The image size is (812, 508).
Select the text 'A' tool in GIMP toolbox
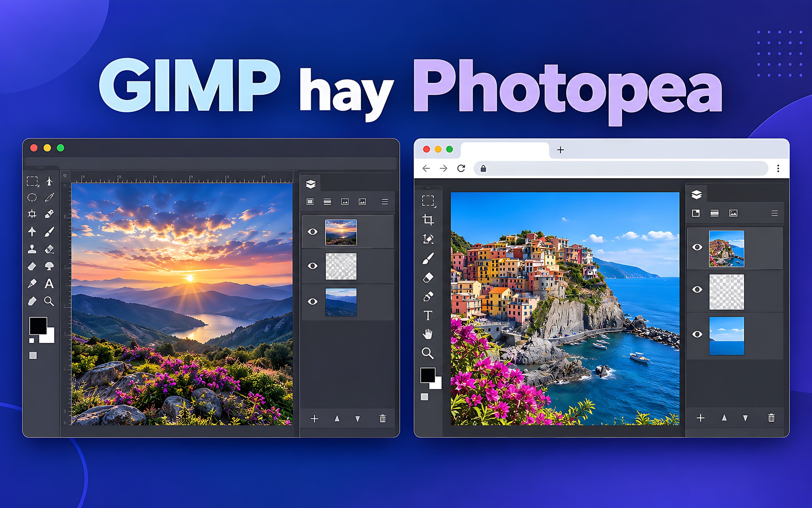pos(49,283)
